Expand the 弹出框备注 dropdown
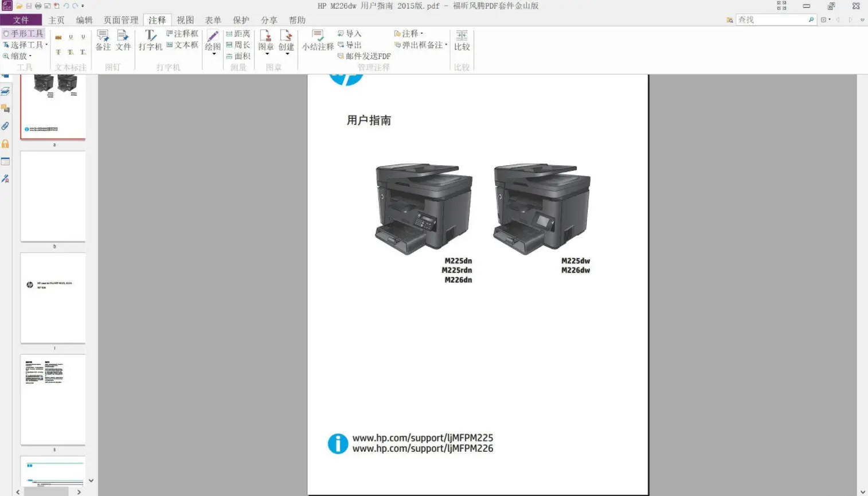868x496 pixels. (x=446, y=45)
